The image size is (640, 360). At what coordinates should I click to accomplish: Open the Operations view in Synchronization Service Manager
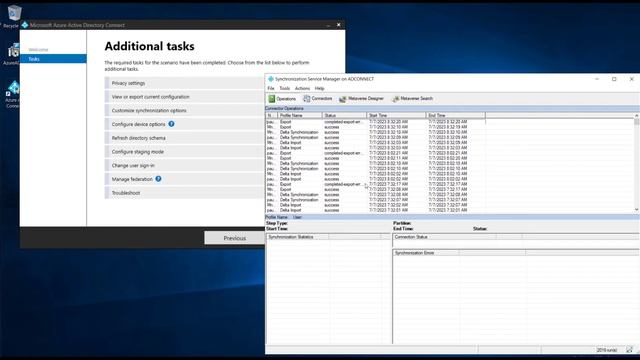[x=282, y=99]
